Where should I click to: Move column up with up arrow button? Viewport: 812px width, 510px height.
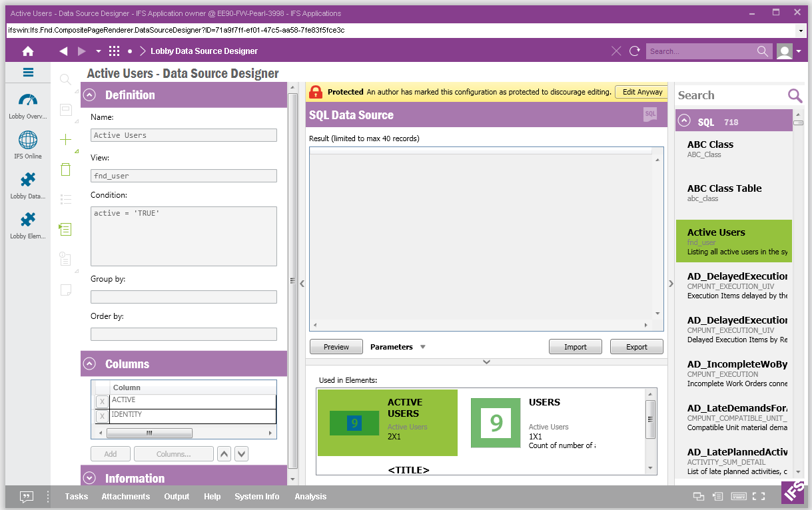point(224,454)
